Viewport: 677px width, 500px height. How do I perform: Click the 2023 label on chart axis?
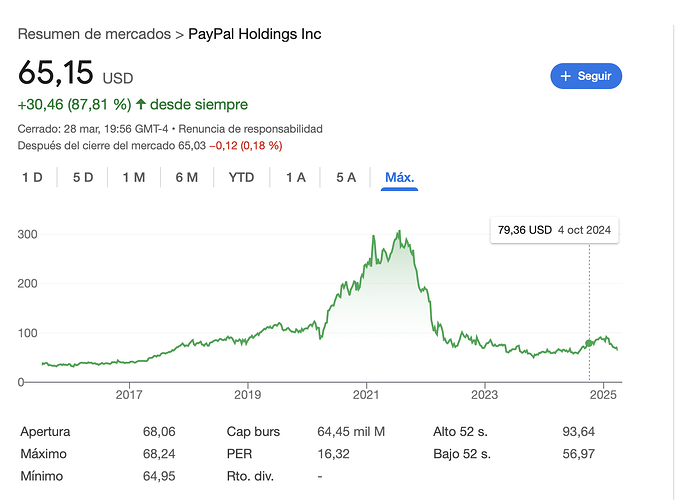click(x=484, y=395)
